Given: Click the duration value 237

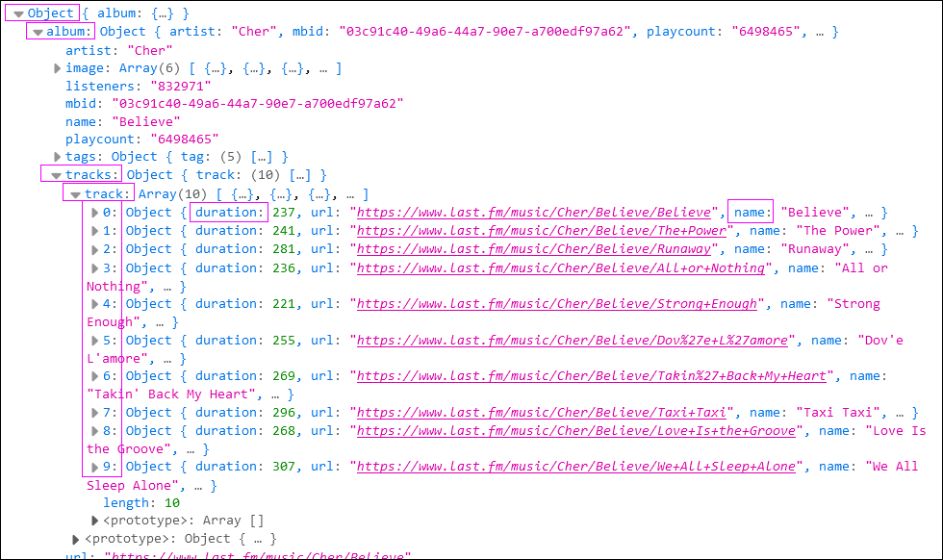Looking at the screenshot, I should [284, 213].
